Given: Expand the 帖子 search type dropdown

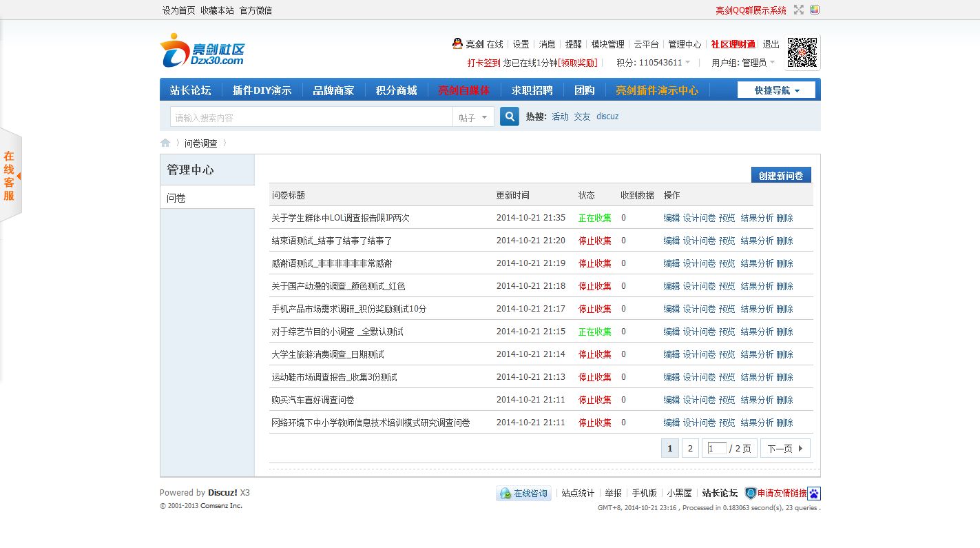Looking at the screenshot, I should (x=473, y=117).
